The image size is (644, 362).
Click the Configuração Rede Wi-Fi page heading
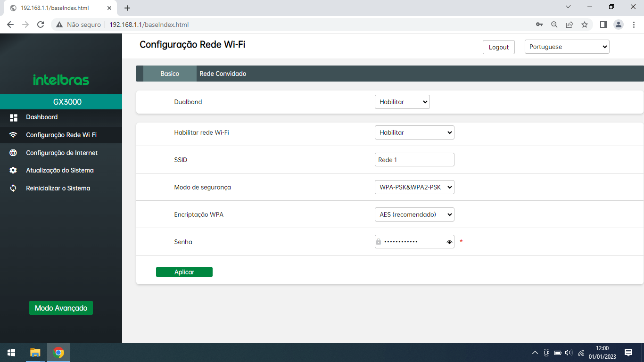[x=192, y=45]
